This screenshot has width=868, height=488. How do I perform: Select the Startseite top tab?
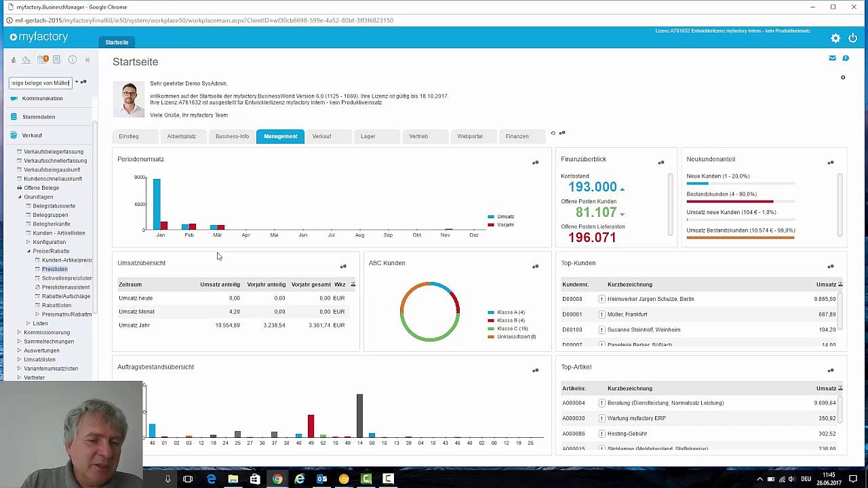117,42
